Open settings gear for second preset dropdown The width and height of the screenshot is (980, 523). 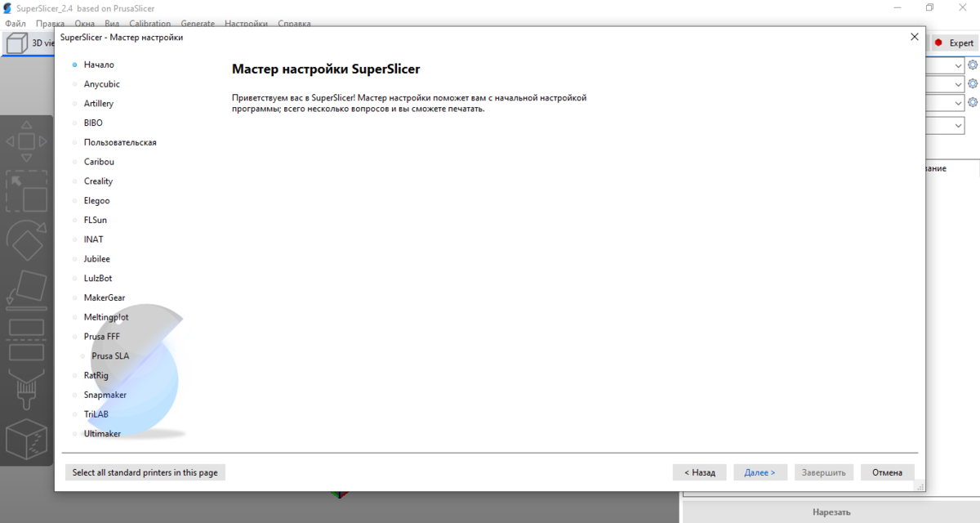point(973,83)
